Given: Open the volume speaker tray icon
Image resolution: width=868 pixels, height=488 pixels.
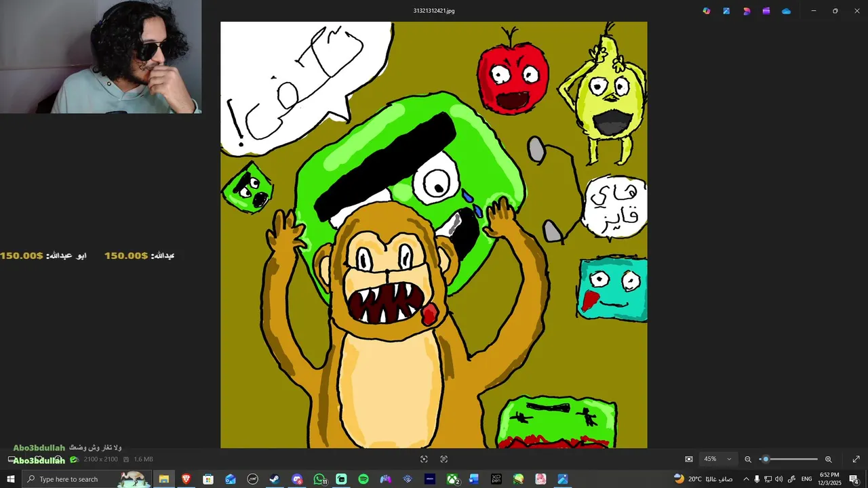Looking at the screenshot, I should tap(778, 479).
